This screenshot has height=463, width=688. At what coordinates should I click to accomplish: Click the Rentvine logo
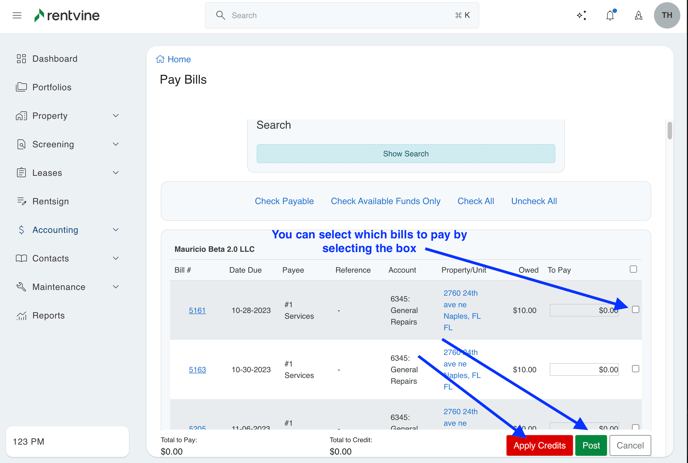pyautogui.click(x=67, y=16)
